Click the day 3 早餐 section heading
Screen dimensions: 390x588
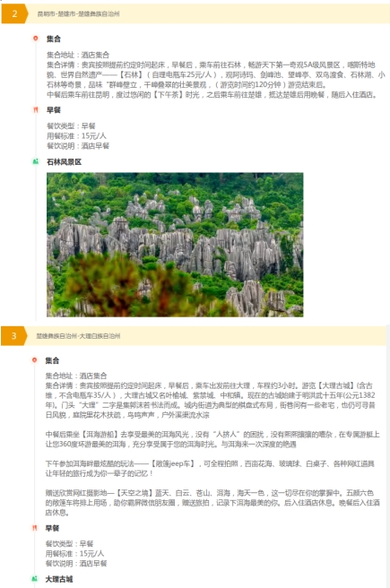52,528
